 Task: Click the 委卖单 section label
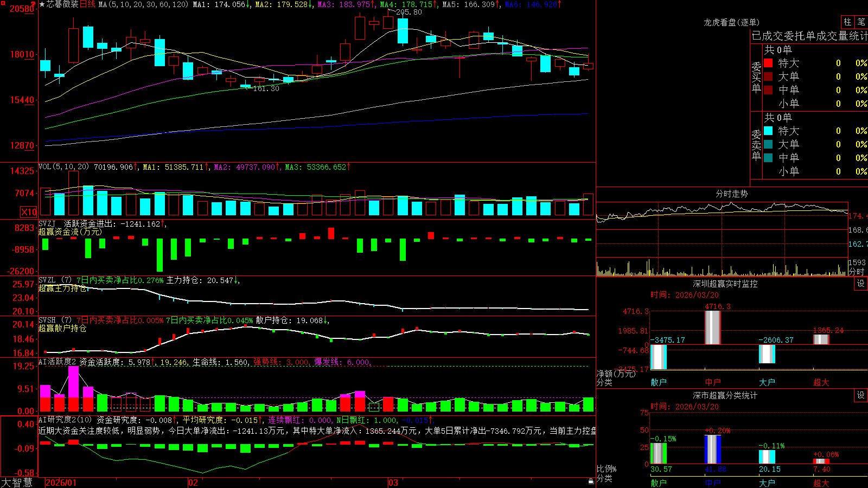point(756,145)
